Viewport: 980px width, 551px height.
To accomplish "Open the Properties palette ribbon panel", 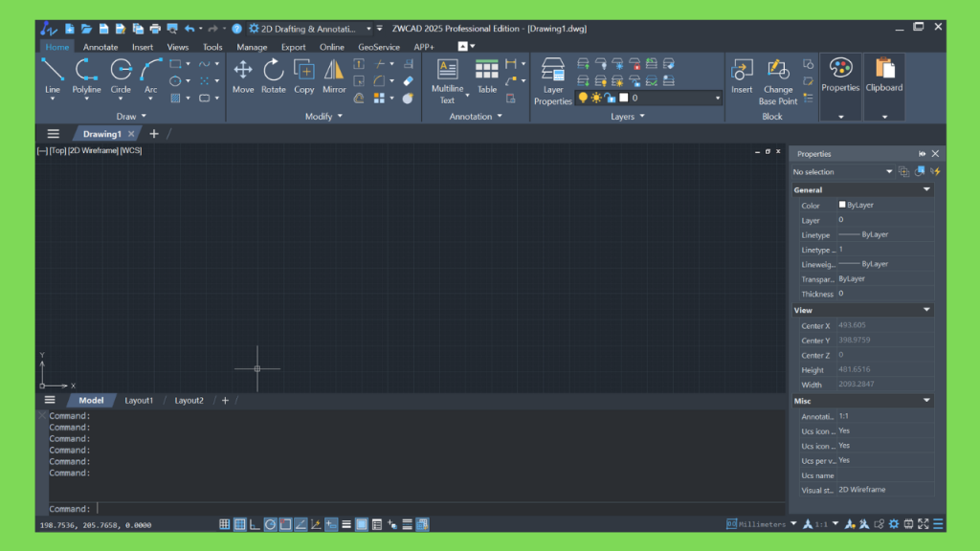I will 840,86.
